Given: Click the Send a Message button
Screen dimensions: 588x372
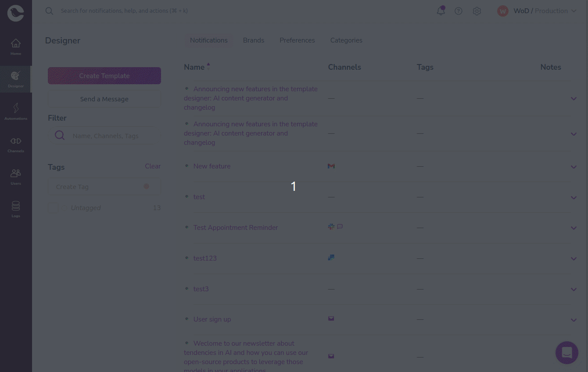Looking at the screenshot, I should coord(104,99).
